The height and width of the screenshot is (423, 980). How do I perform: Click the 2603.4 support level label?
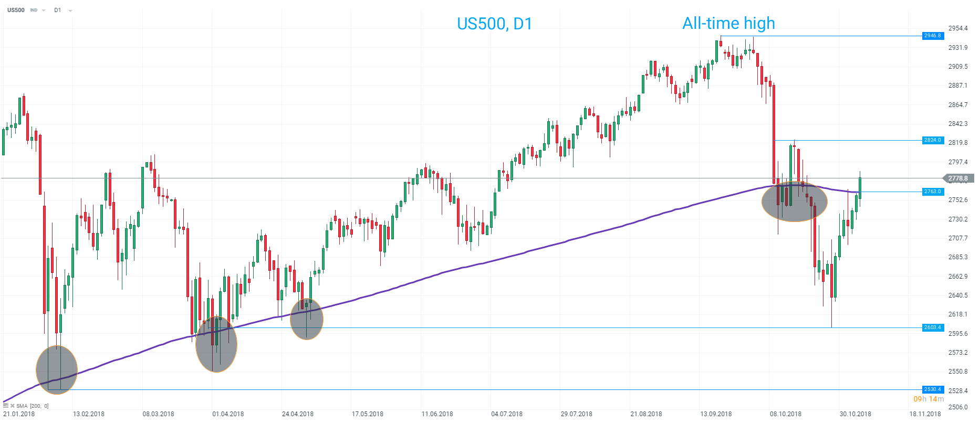click(933, 327)
